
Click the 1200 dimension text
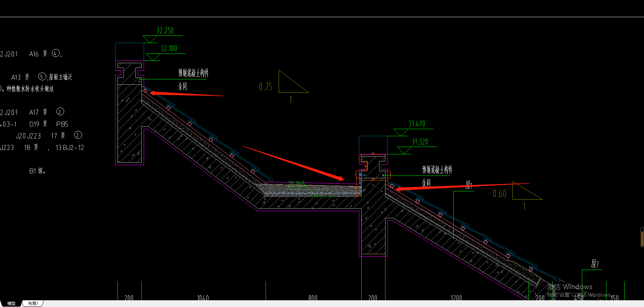click(456, 298)
